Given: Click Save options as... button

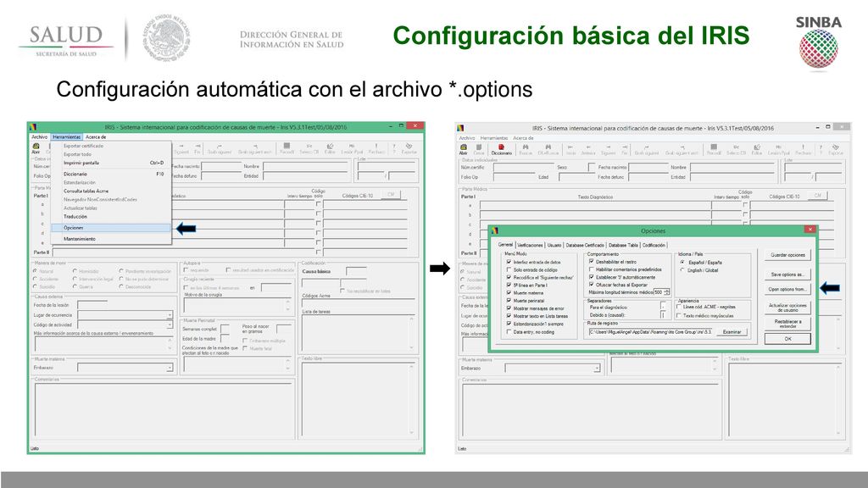Looking at the screenshot, I should point(787,274).
